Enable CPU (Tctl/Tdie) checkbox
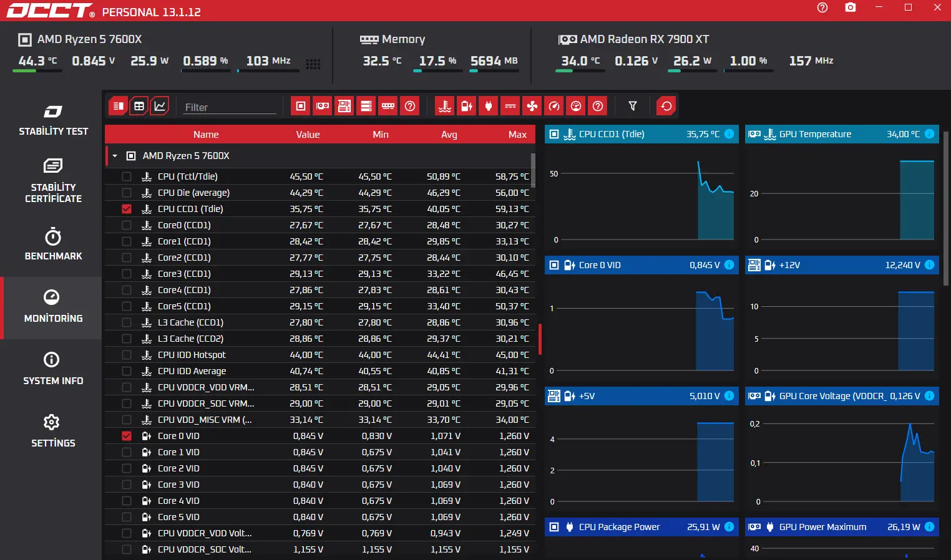 click(127, 176)
